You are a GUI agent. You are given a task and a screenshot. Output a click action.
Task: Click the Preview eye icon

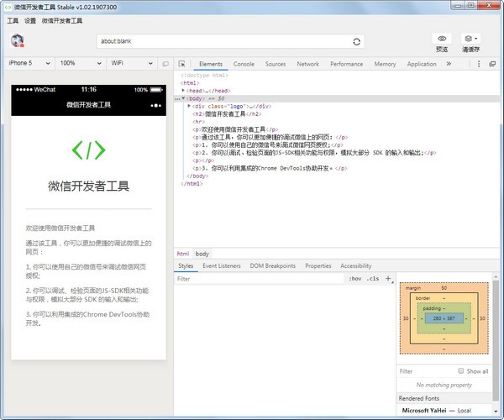[x=442, y=39]
